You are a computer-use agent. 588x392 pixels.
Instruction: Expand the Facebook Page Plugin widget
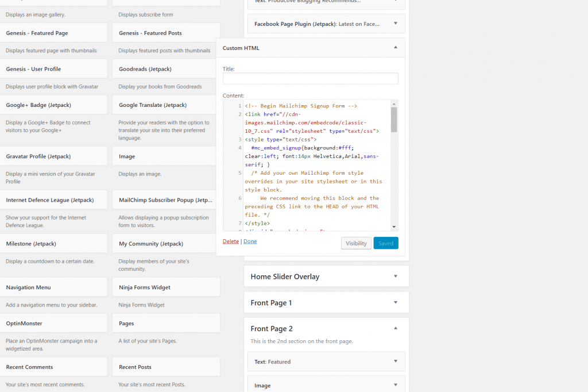395,24
